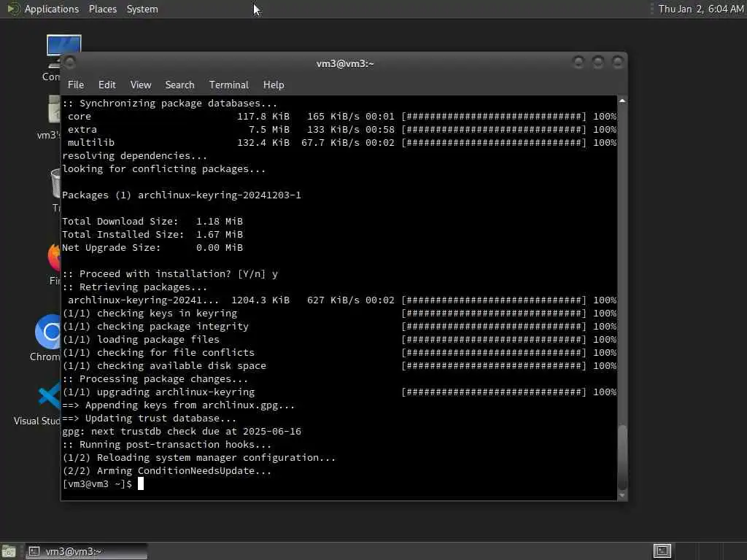Click the 'Updating trust database...' line

(x=149, y=418)
